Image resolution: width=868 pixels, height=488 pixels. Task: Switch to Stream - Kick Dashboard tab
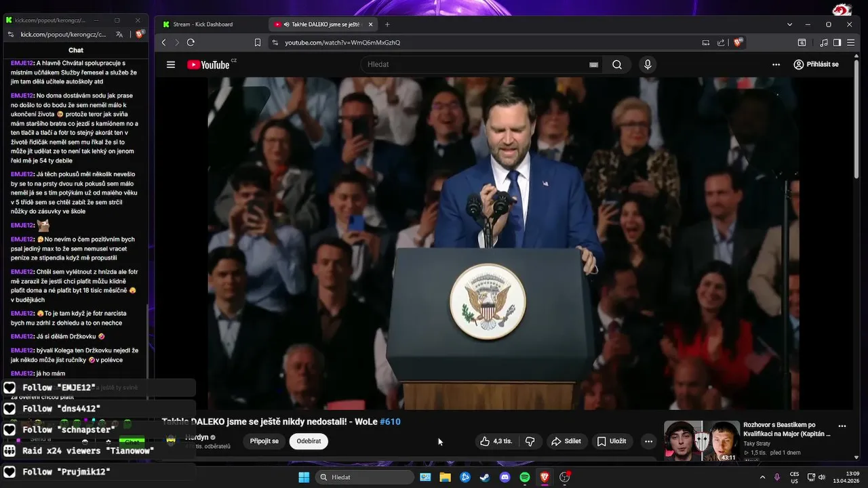[x=210, y=24]
